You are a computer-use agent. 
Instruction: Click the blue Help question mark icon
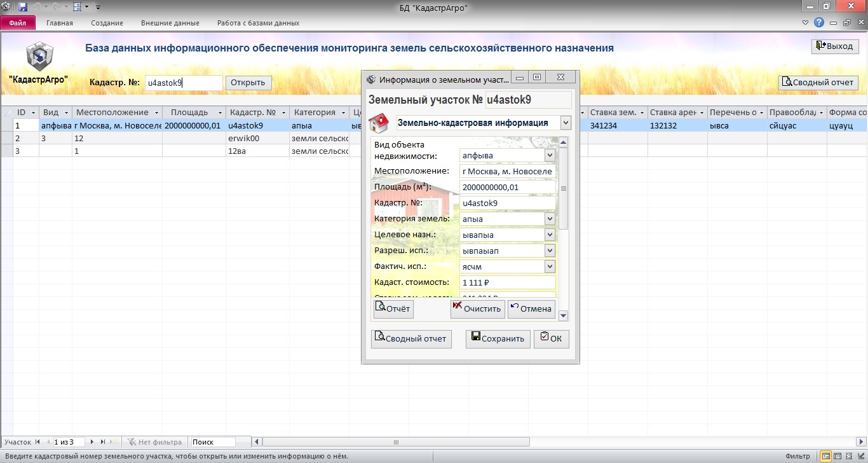(819, 22)
